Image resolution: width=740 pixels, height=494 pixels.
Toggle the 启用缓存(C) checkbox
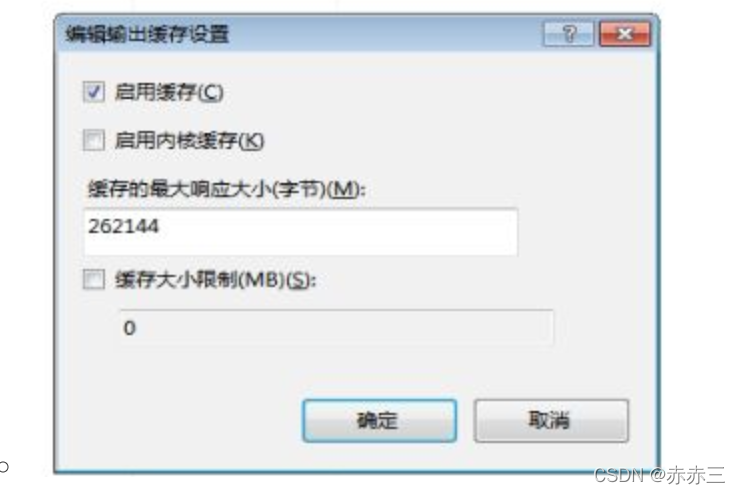pyautogui.click(x=93, y=92)
